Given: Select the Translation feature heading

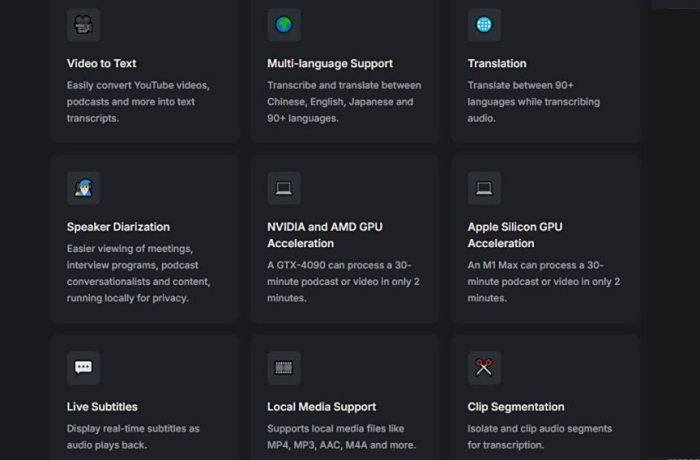Looking at the screenshot, I should (497, 64).
